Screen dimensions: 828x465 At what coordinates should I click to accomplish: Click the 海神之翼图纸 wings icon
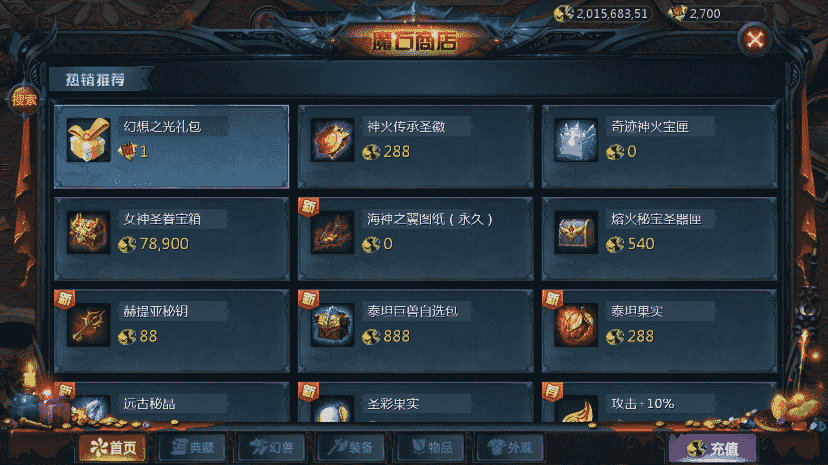pyautogui.click(x=332, y=232)
